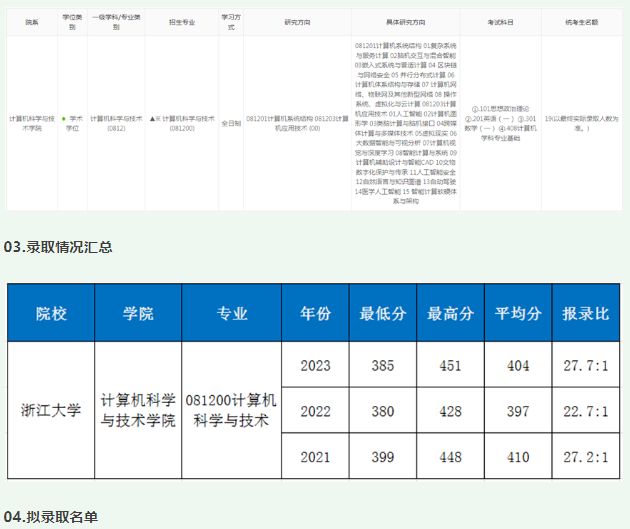This screenshot has height=529, width=630.
Task: Click the '具体研究方向' header
Action: coord(406,22)
